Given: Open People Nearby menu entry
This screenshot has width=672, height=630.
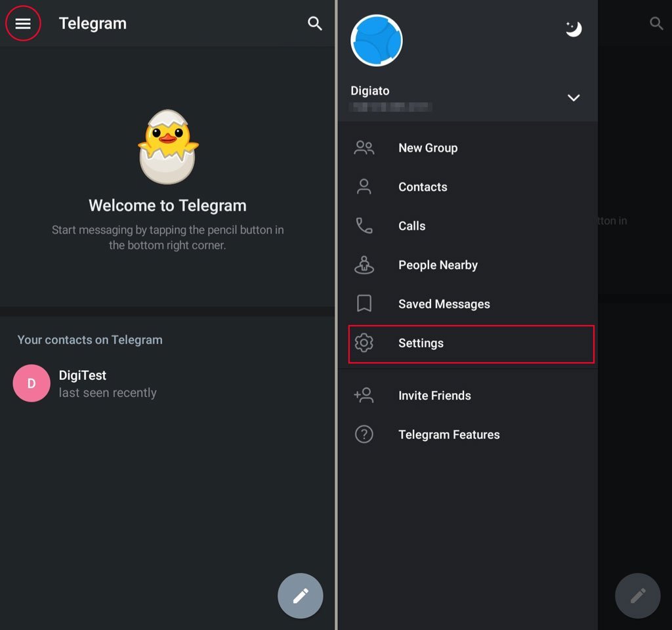Looking at the screenshot, I should (x=467, y=265).
